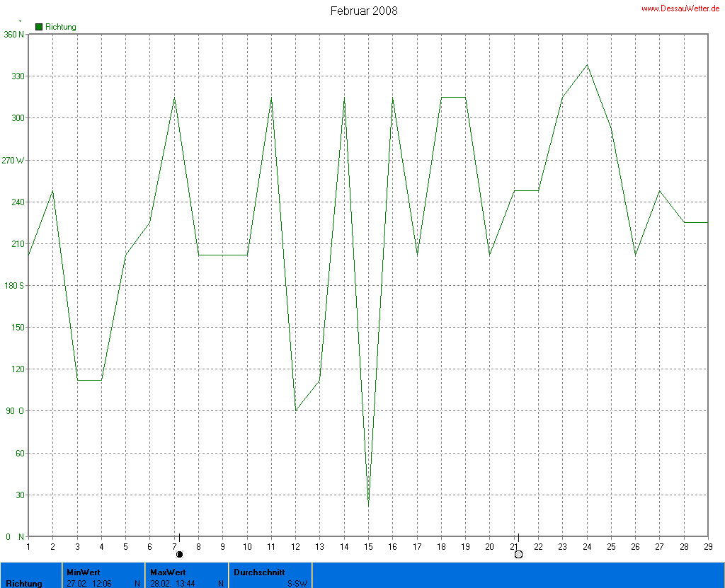Open the www.DessauWetter.de link
The image size is (725, 588).
(x=680, y=8)
